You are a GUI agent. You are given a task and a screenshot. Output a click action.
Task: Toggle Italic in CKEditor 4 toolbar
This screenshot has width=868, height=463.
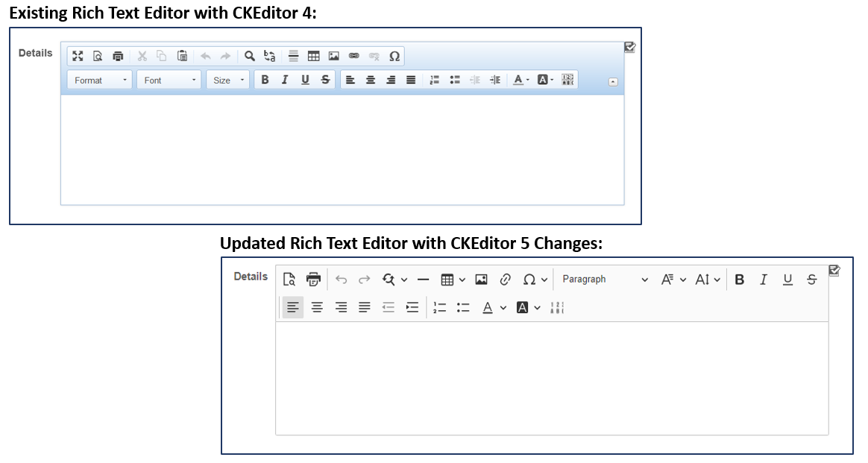tap(285, 80)
